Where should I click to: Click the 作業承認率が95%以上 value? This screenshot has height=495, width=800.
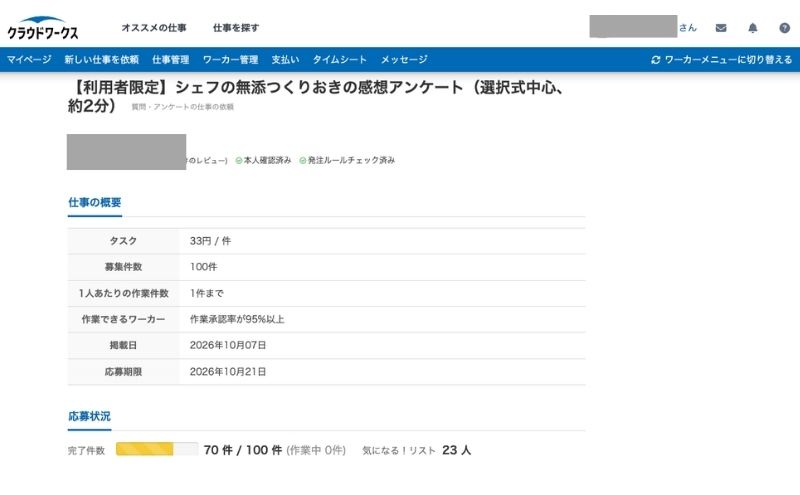[237, 319]
